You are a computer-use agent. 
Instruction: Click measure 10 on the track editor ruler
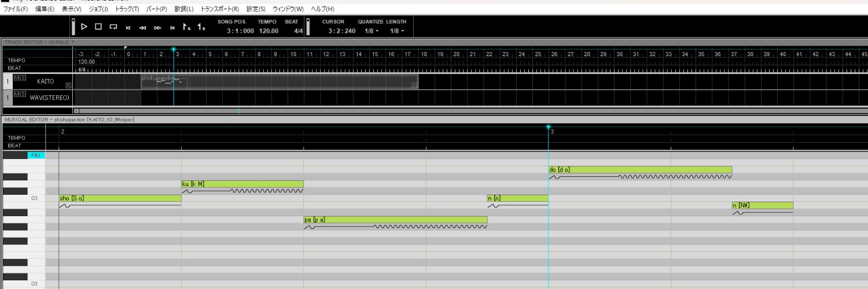(x=293, y=54)
